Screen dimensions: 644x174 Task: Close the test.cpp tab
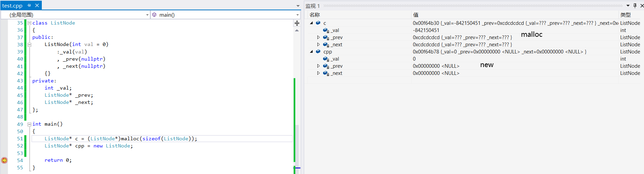tap(37, 5)
